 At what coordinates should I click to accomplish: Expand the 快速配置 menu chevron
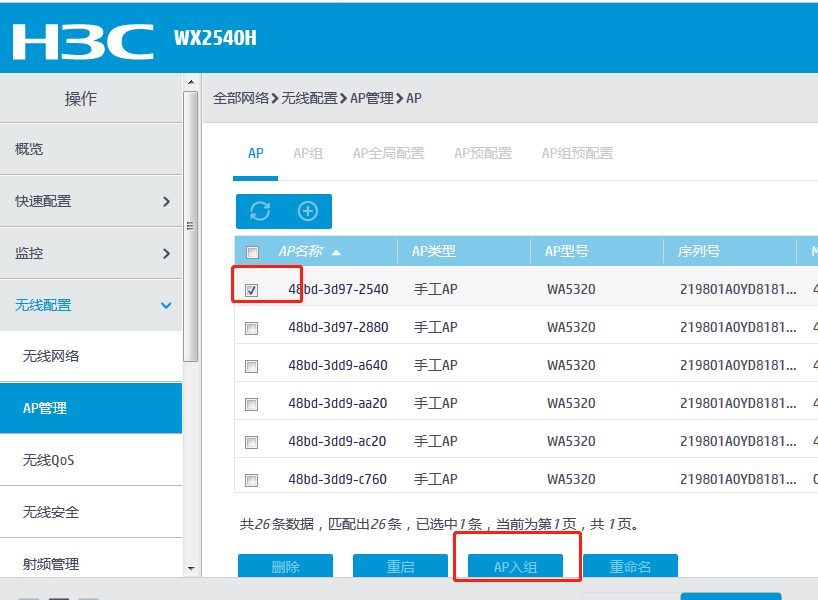166,201
